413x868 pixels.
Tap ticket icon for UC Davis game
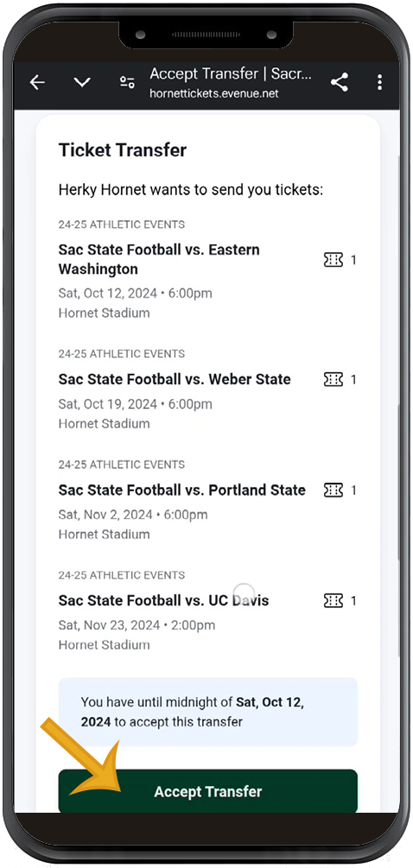pos(334,600)
